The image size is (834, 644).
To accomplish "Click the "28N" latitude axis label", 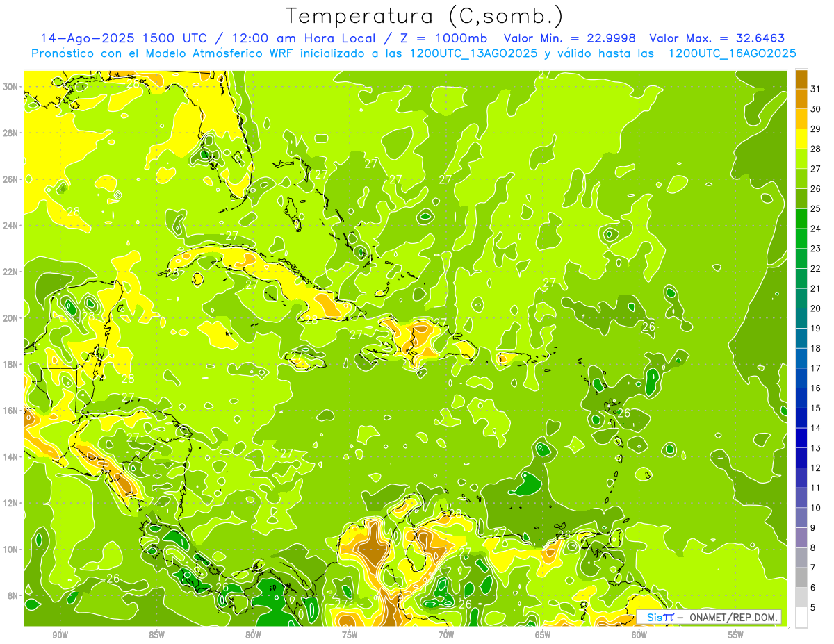I will click(11, 133).
